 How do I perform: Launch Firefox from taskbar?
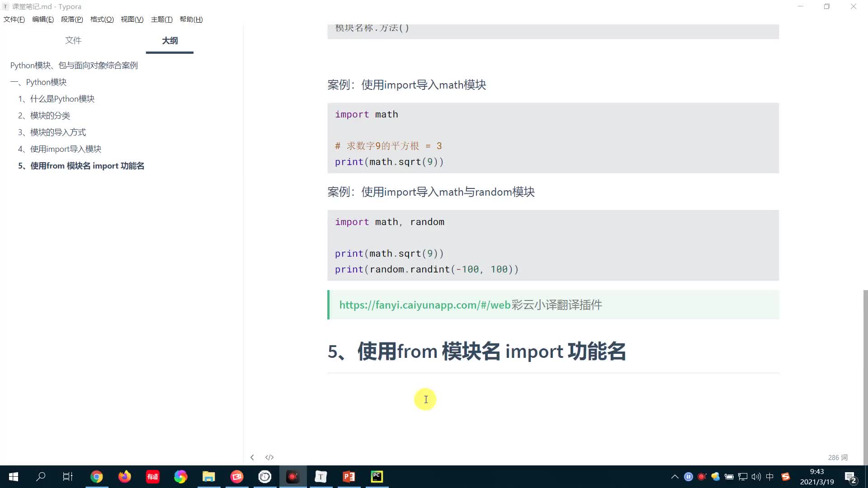(x=124, y=477)
